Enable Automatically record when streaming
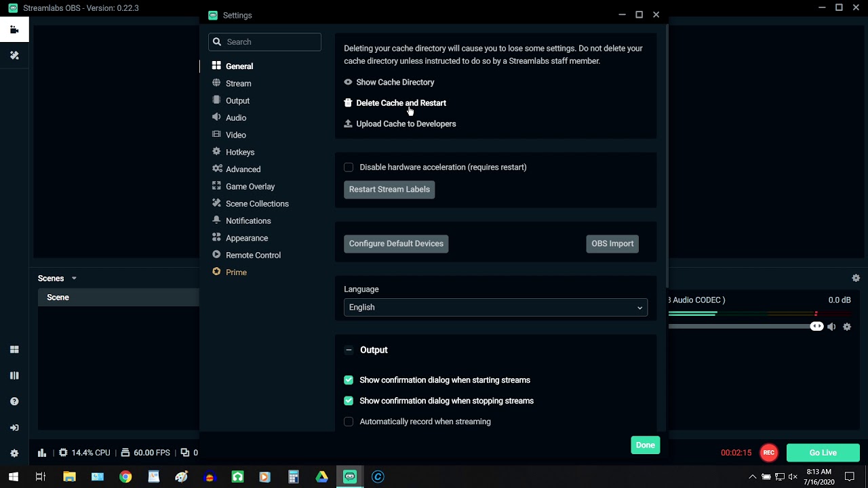The height and width of the screenshot is (488, 868). tap(349, 422)
